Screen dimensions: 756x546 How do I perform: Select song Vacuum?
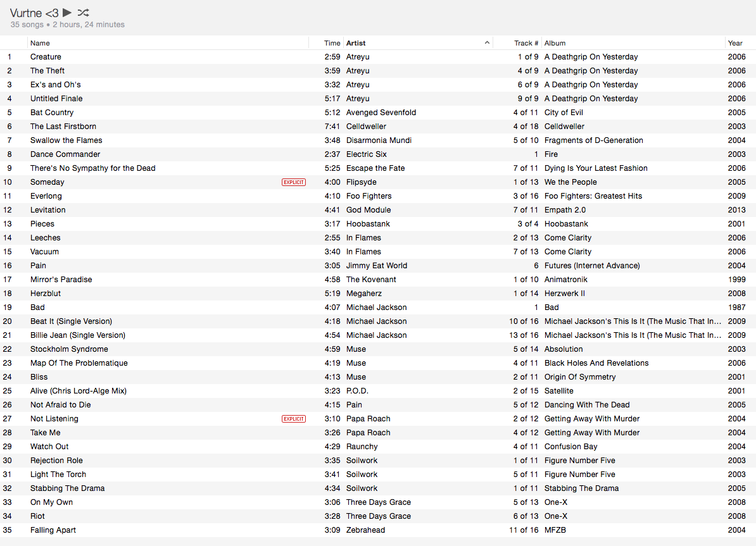44,252
